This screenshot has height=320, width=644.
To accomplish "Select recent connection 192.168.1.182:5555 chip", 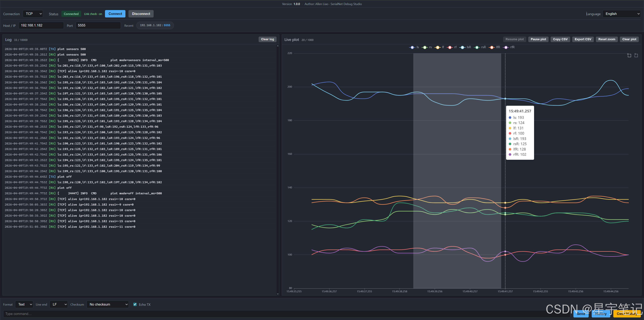I will (155, 25).
